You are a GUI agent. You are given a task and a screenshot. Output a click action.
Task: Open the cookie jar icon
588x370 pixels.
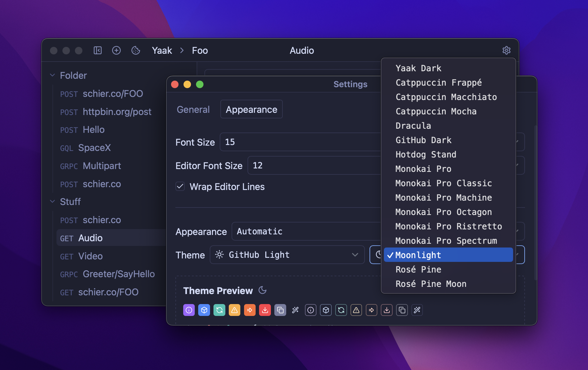click(x=136, y=50)
